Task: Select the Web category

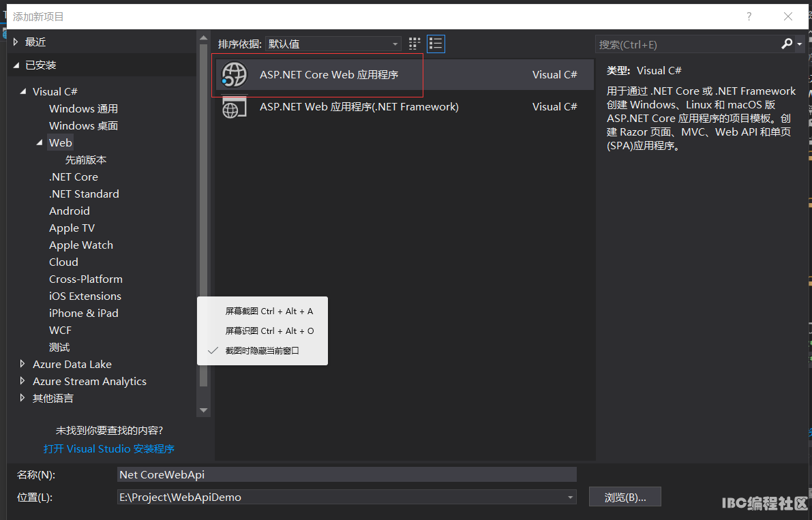Action: (61, 143)
